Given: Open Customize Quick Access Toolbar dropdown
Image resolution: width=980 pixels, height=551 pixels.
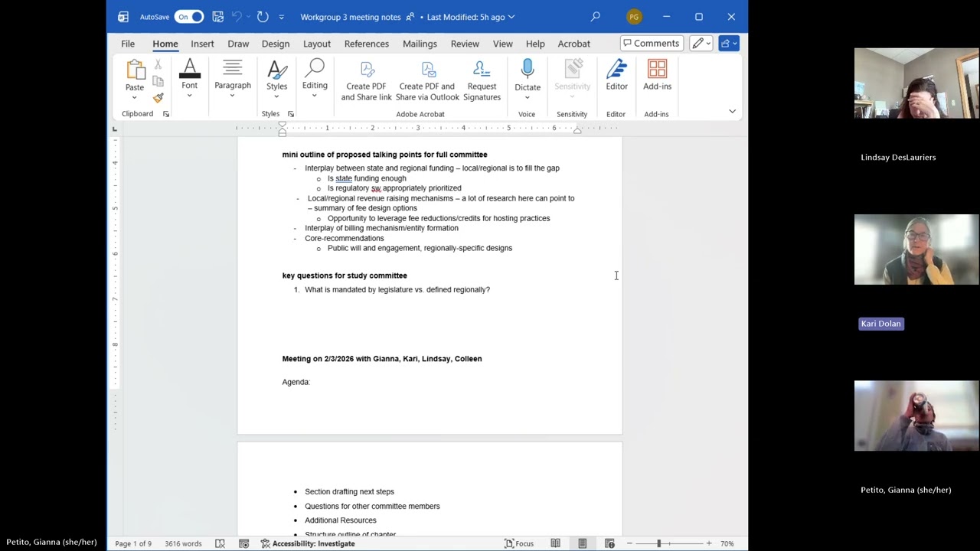Looking at the screenshot, I should [x=281, y=17].
